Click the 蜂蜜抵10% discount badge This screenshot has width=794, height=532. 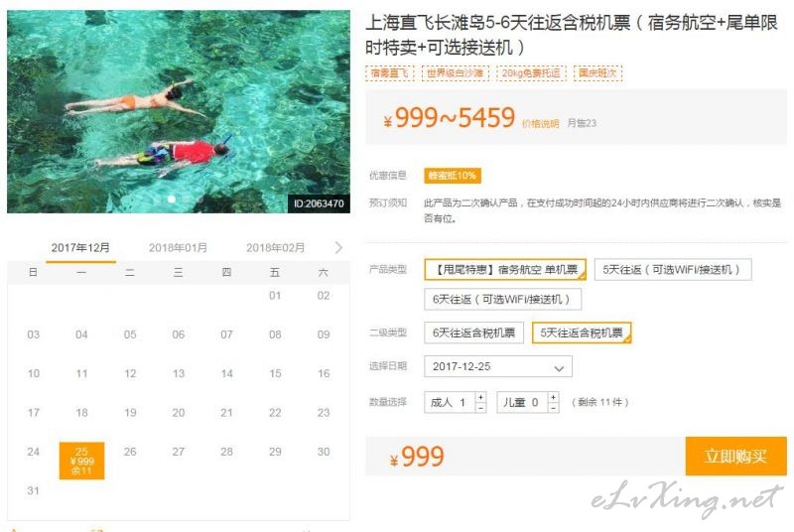(x=453, y=176)
